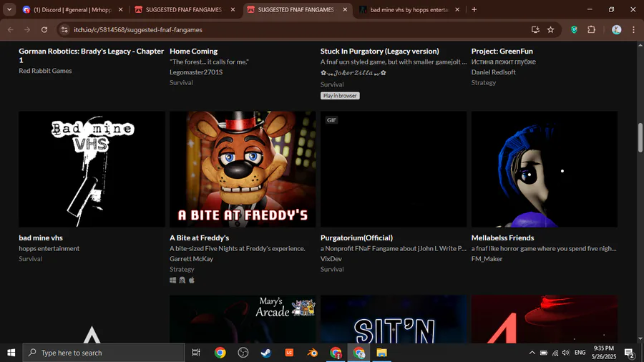Click the install app icon in address bar

coord(535,29)
